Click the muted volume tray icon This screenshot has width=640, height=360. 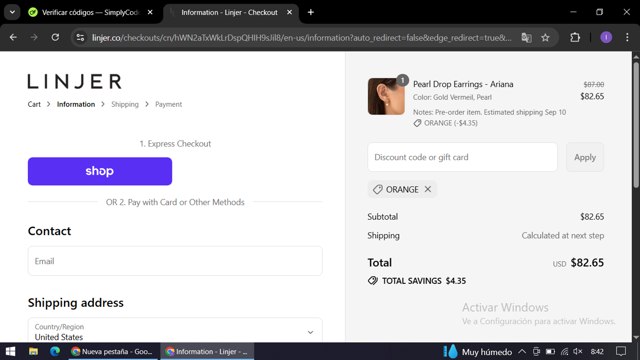coord(578,351)
